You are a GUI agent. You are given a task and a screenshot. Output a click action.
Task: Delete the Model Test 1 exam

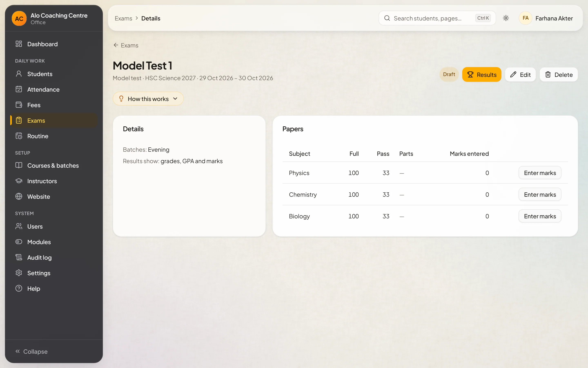point(559,74)
